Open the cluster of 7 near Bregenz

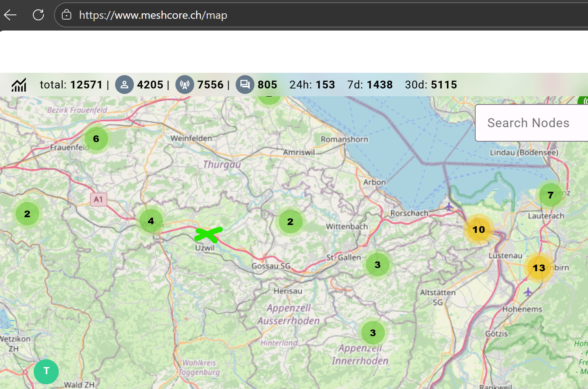[x=550, y=195]
